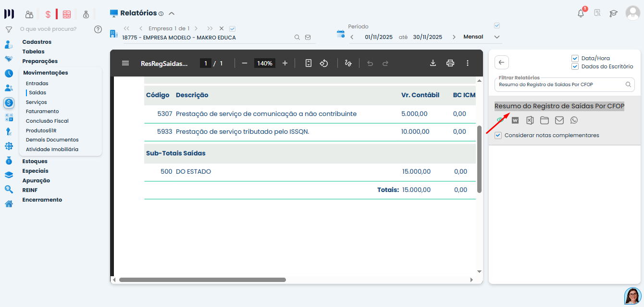
Task: Click the envelope icon beside company name
Action: point(308,37)
